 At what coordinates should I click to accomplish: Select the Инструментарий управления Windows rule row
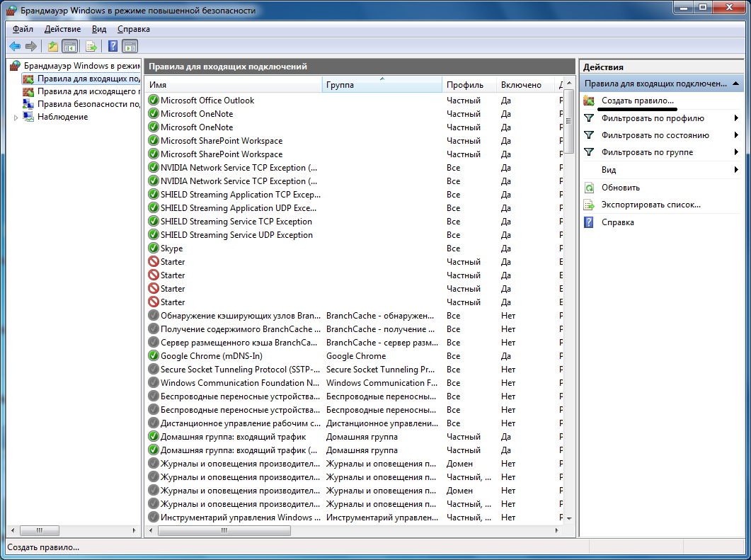pos(355,518)
